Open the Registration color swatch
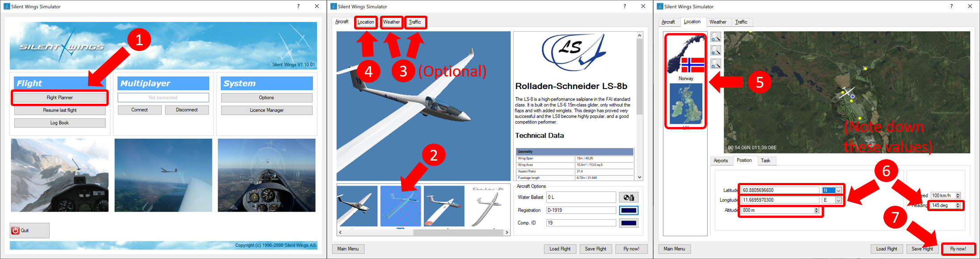The height and width of the screenshot is (259, 980). click(629, 210)
